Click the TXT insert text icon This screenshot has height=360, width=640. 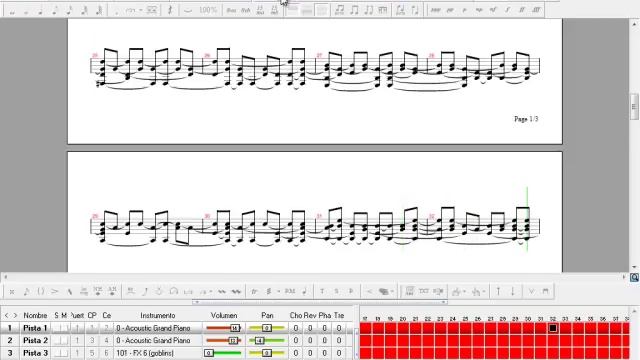click(424, 291)
